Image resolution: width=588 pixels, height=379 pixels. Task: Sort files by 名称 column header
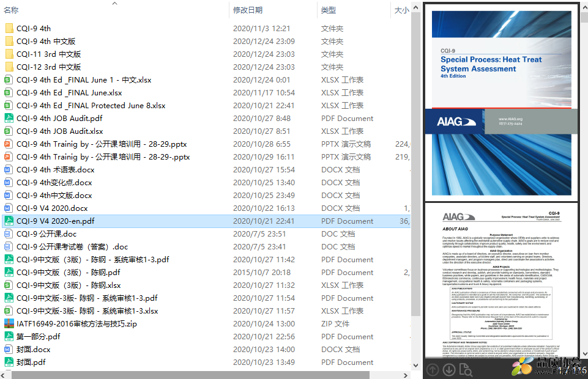pyautogui.click(x=11, y=10)
